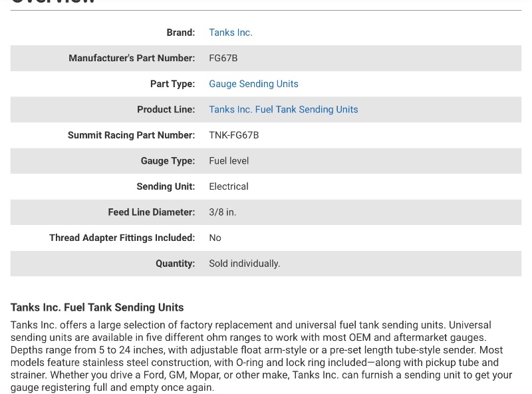Click the Fuel level gauge type value
Image resolution: width=532 pixels, height=394 pixels.
coord(229,161)
